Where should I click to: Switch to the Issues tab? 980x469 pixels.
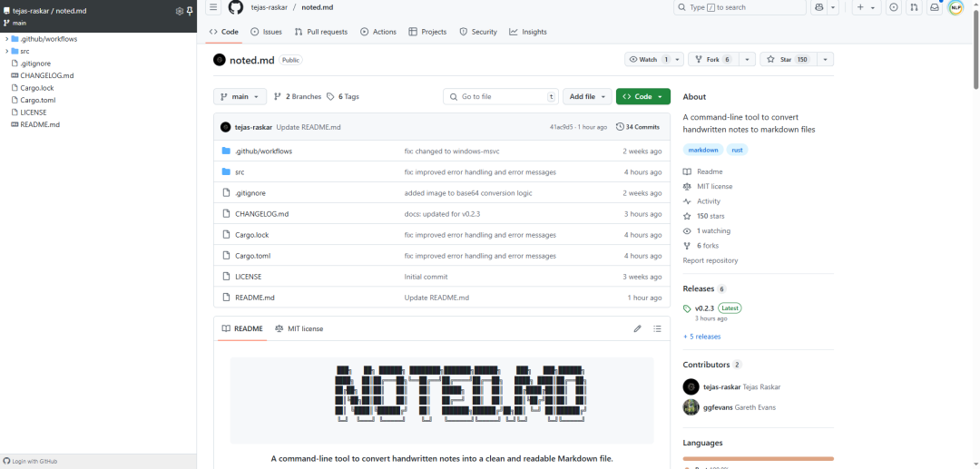coord(266,32)
